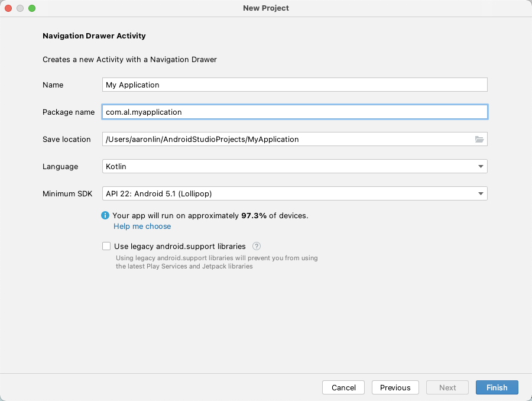Image resolution: width=532 pixels, height=401 pixels.
Task: Open the Language dropdown showing Kotlin
Action: 295,166
